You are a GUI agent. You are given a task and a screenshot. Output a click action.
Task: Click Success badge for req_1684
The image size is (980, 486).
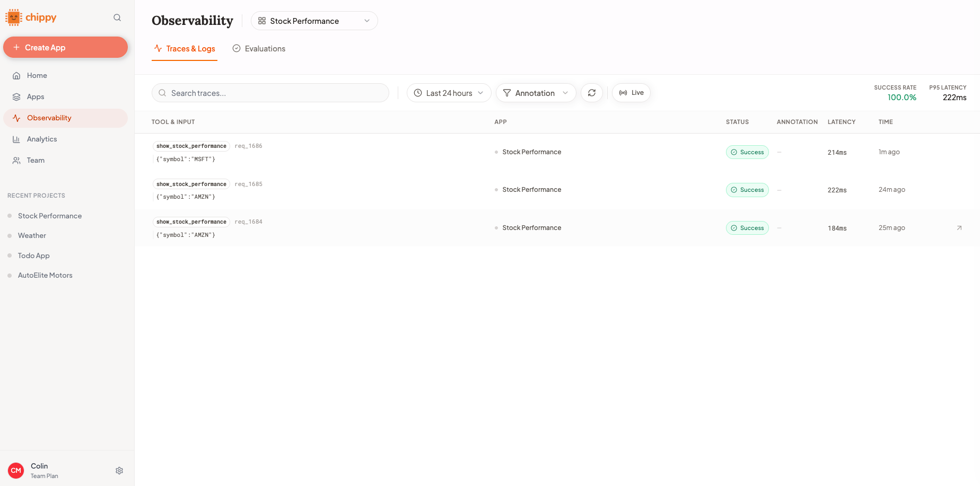[747, 228]
